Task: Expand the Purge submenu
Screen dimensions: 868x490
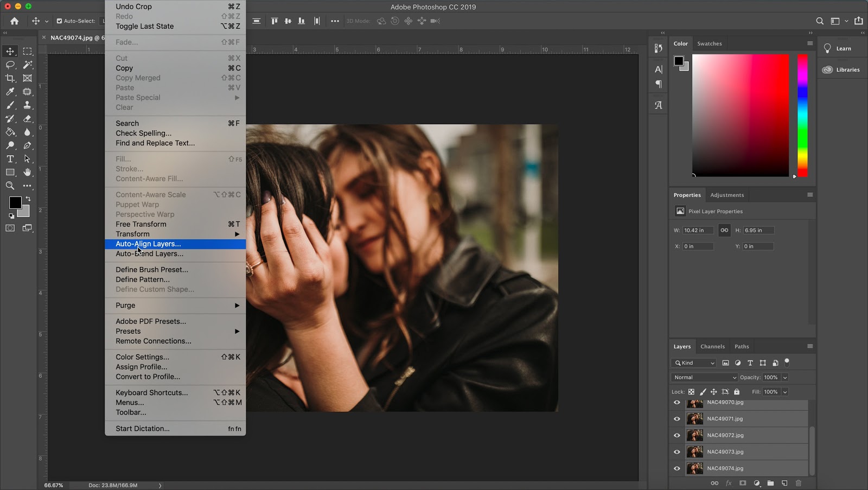Action: tap(175, 306)
